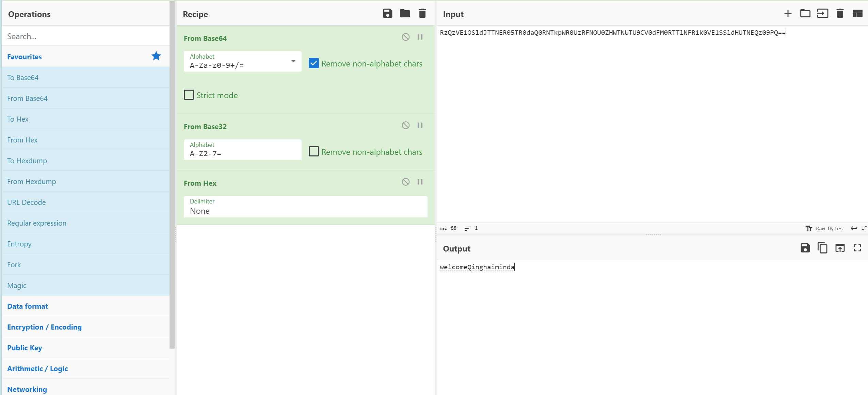Reset input pane layout icon
This screenshot has height=395, width=868.
pos(857,14)
